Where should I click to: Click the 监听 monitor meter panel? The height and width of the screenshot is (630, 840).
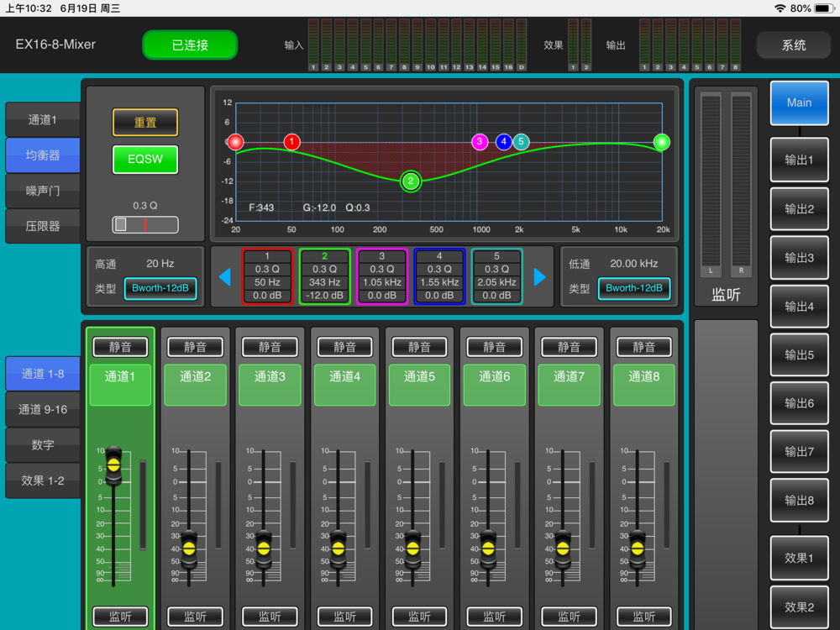pyautogui.click(x=726, y=197)
